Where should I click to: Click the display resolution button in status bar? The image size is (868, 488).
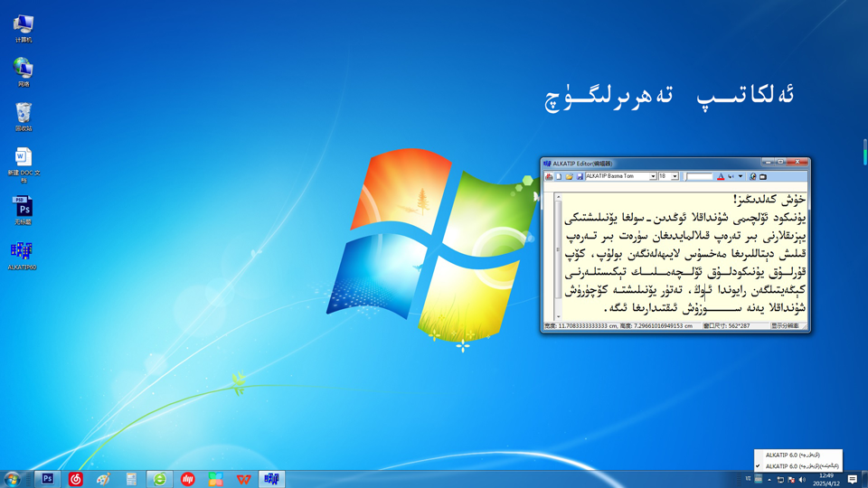[785, 326]
